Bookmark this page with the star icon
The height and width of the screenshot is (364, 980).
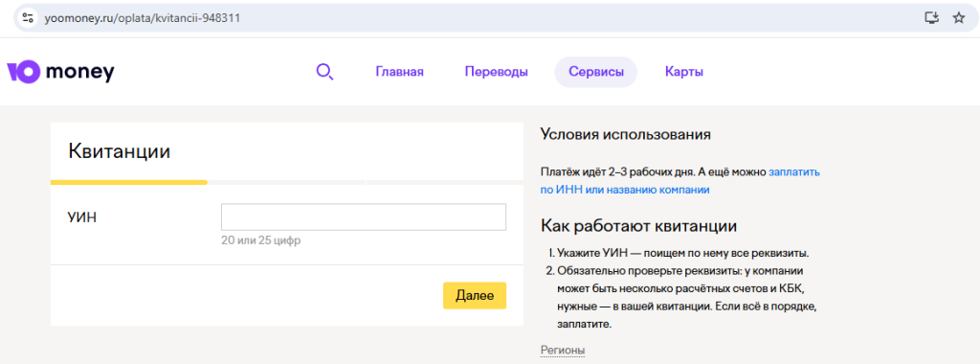coord(959,18)
